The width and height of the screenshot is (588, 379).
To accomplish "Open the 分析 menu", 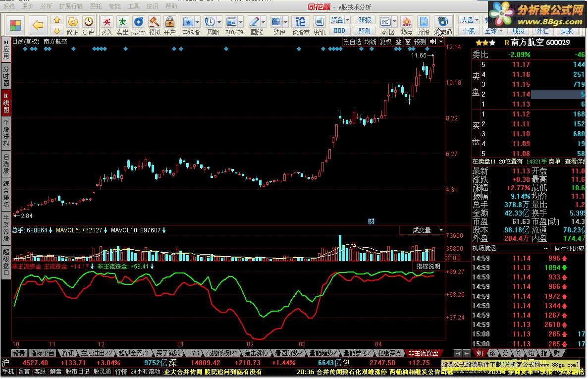I will click(46, 6).
